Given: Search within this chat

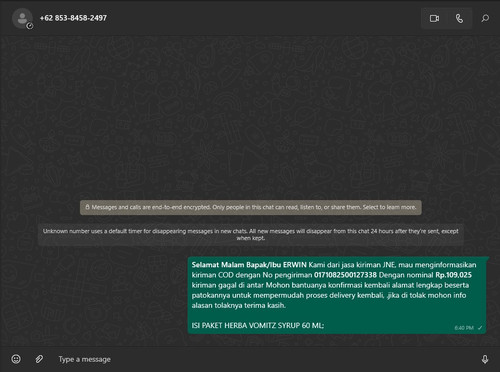Looking at the screenshot, I should point(485,18).
